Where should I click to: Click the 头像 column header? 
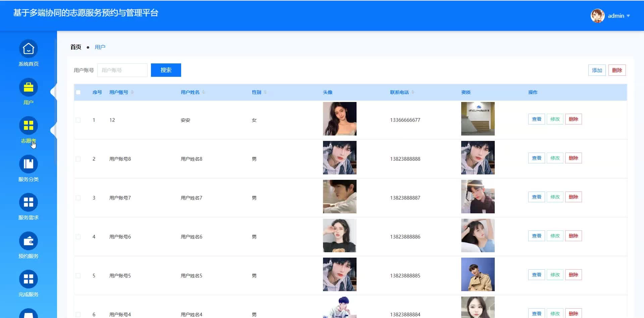328,92
